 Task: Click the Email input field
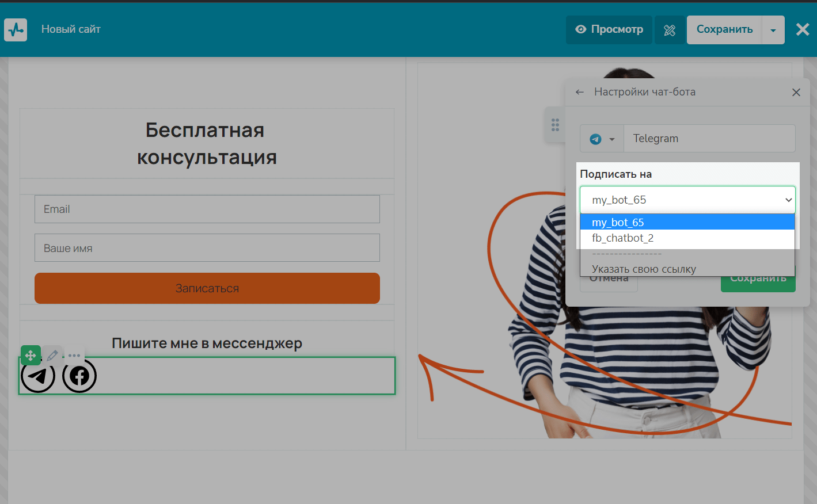point(207,209)
